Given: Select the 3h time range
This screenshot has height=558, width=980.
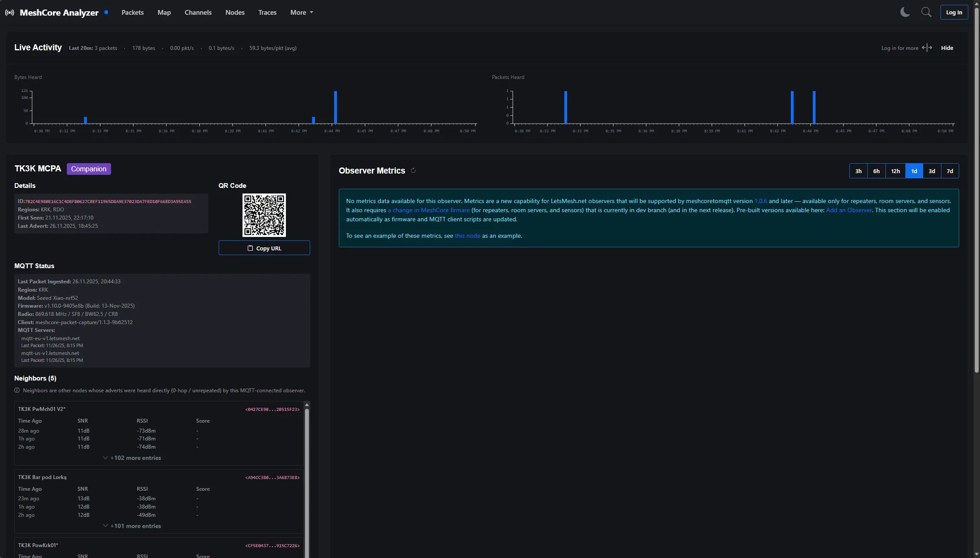Looking at the screenshot, I should pyautogui.click(x=858, y=171).
